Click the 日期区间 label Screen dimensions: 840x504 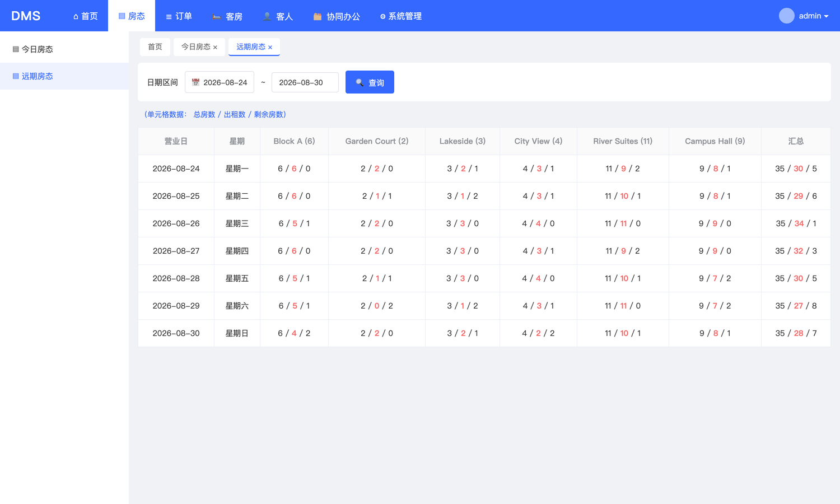(x=162, y=82)
